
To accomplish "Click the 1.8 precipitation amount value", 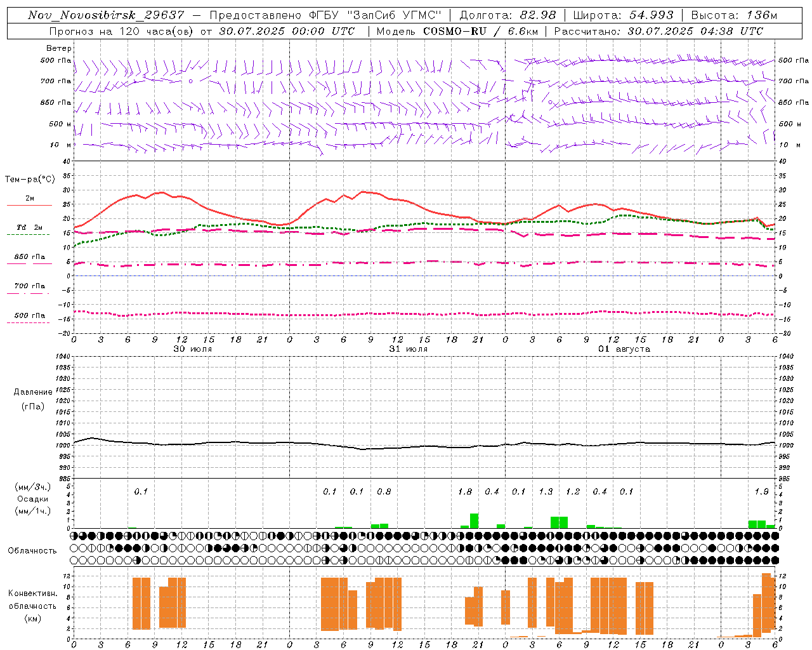I will click(465, 491).
